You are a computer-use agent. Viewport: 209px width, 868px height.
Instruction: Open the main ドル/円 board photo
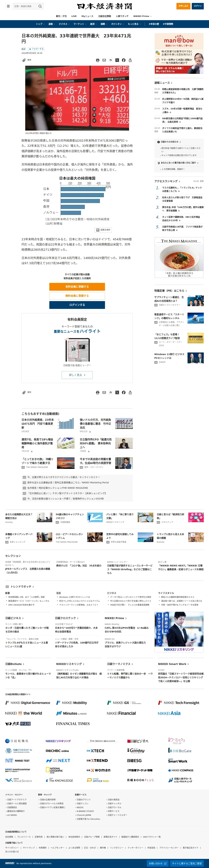[77, 98]
